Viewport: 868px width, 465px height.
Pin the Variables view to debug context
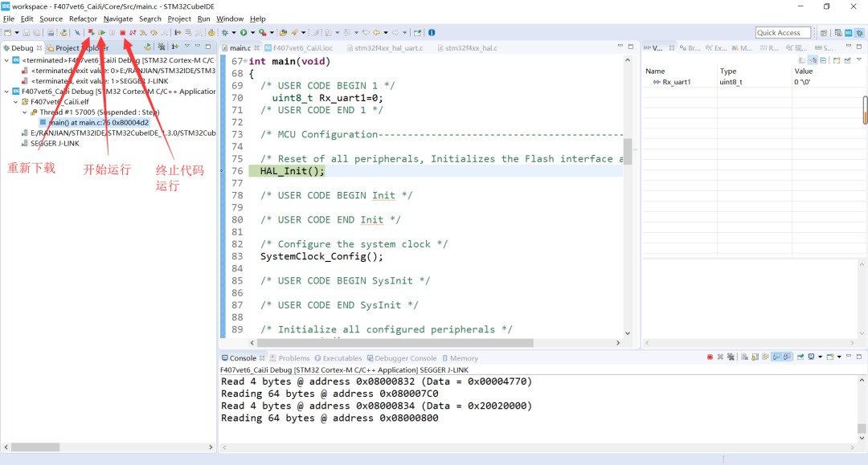848,60
